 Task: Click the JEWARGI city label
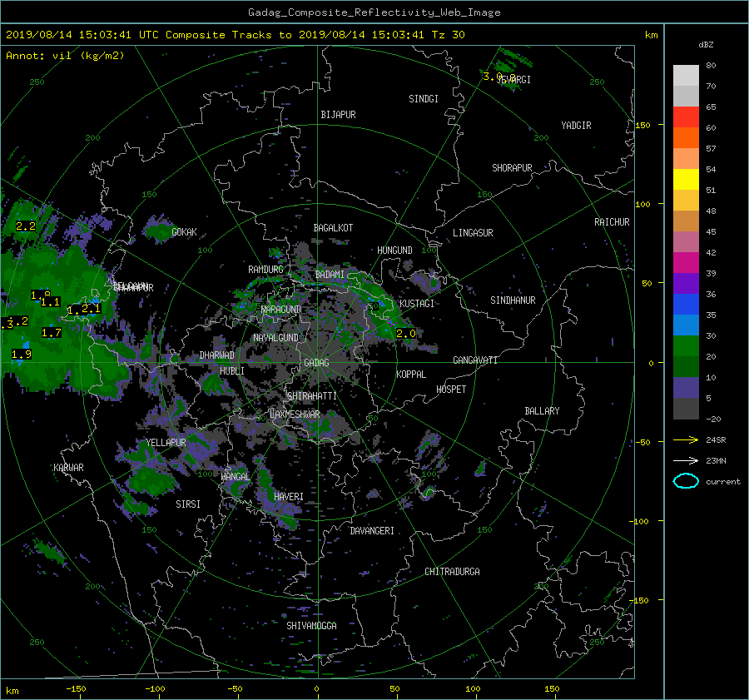[x=514, y=80]
